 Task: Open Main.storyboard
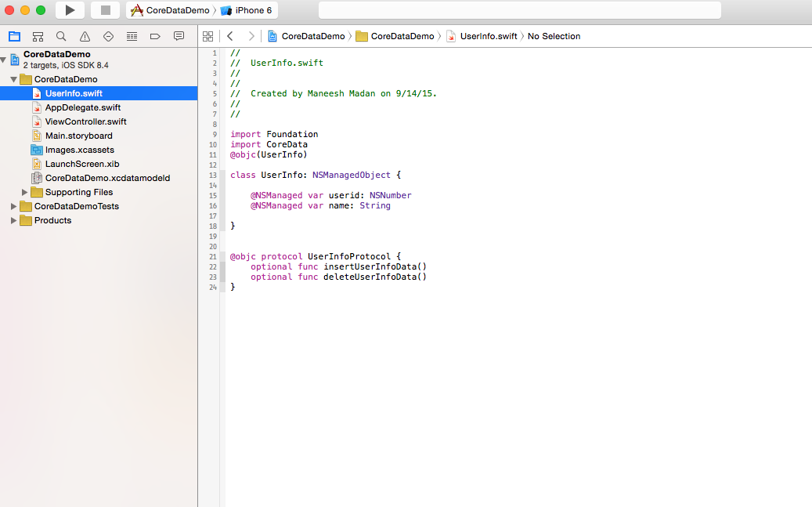click(x=78, y=136)
